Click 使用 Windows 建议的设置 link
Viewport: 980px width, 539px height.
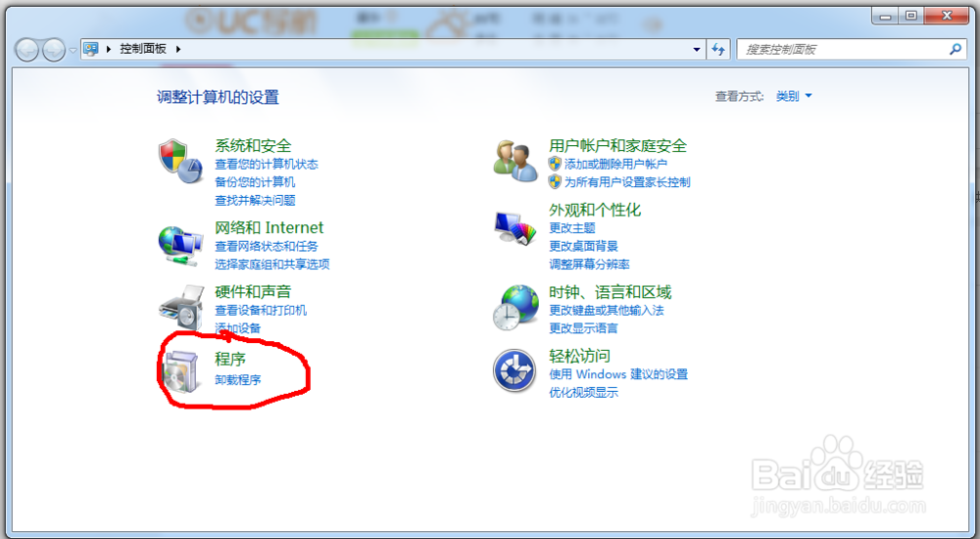(x=618, y=374)
